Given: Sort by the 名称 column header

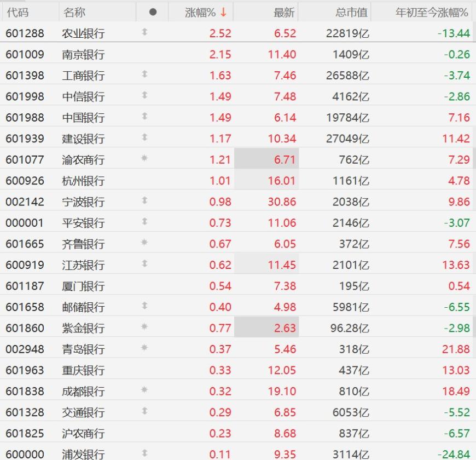Looking at the screenshot, I should (x=74, y=13).
